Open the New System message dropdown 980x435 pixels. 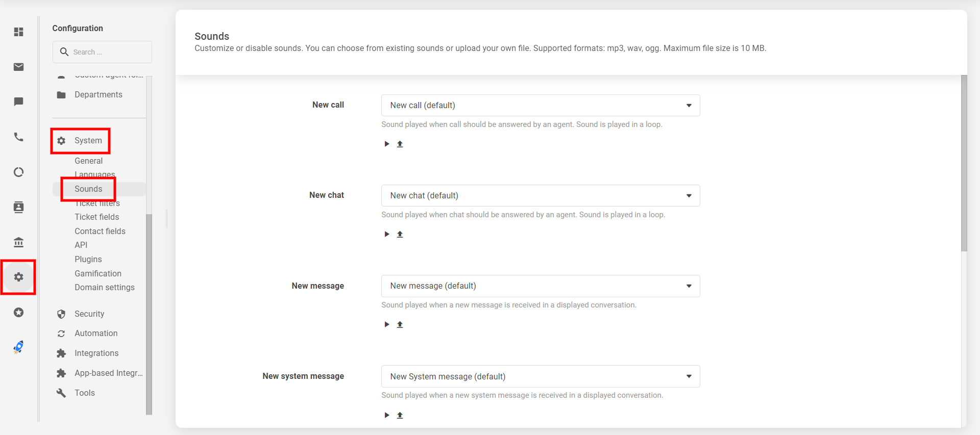click(540, 376)
